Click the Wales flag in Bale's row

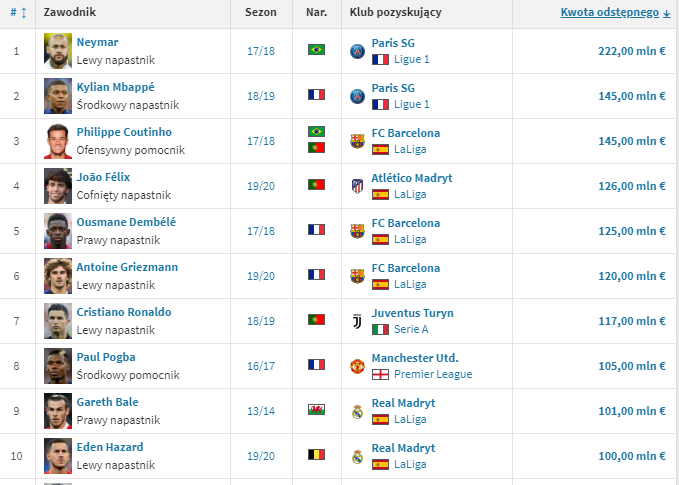click(x=317, y=409)
